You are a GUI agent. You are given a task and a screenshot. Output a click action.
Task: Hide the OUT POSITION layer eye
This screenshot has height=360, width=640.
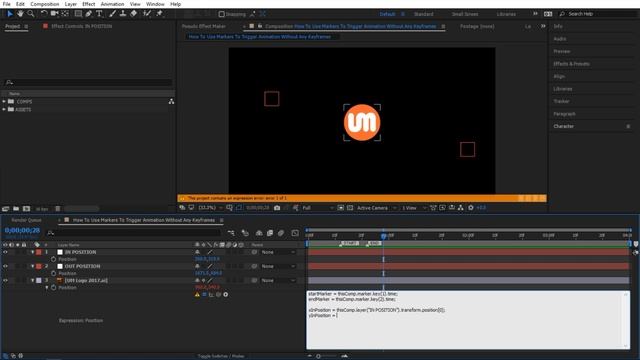pyautogui.click(x=5, y=266)
